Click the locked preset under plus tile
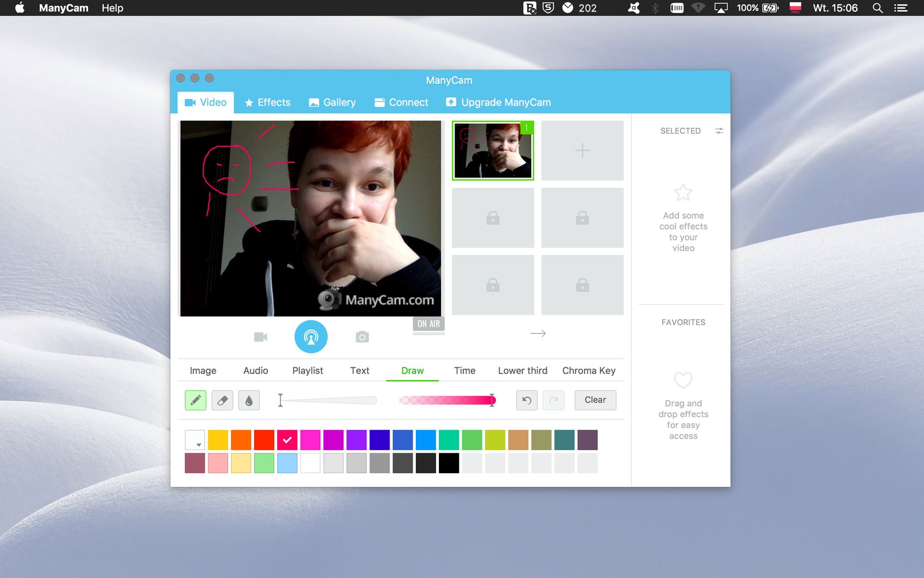 pyautogui.click(x=582, y=218)
